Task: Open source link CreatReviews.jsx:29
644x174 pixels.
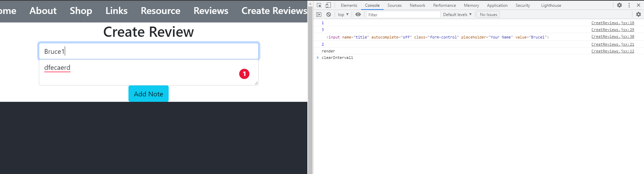Action: tap(613, 30)
